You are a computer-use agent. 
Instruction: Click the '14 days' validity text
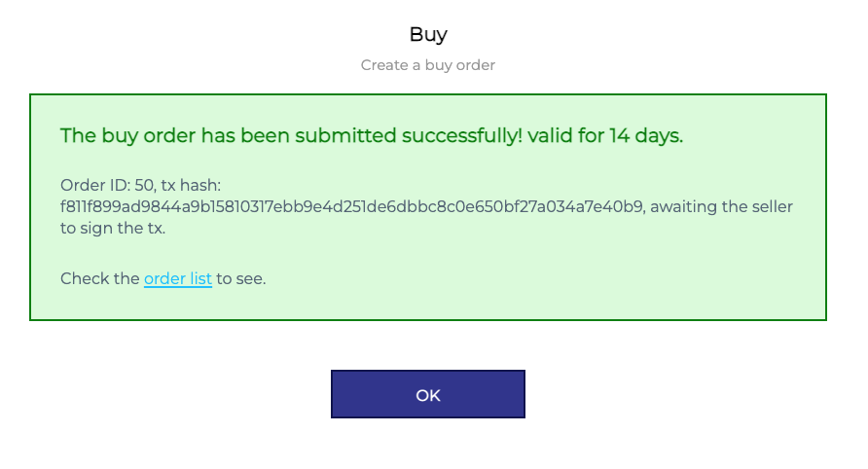coord(646,135)
